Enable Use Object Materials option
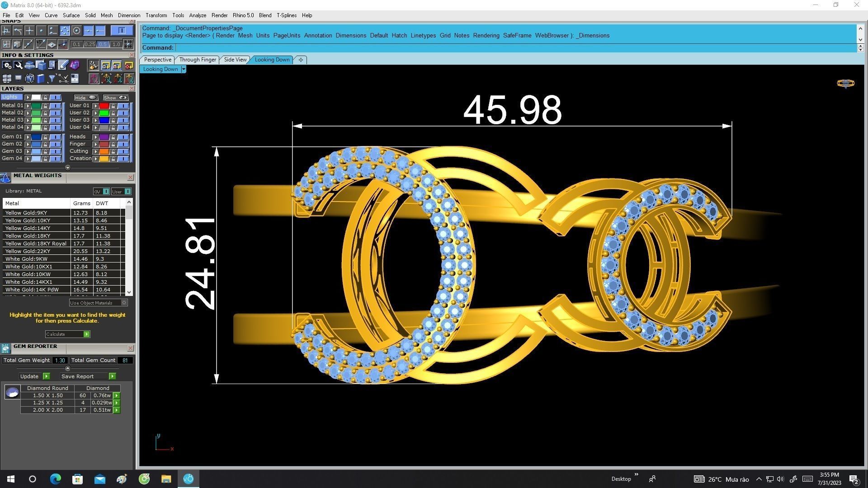This screenshot has height=488, width=868. point(99,303)
